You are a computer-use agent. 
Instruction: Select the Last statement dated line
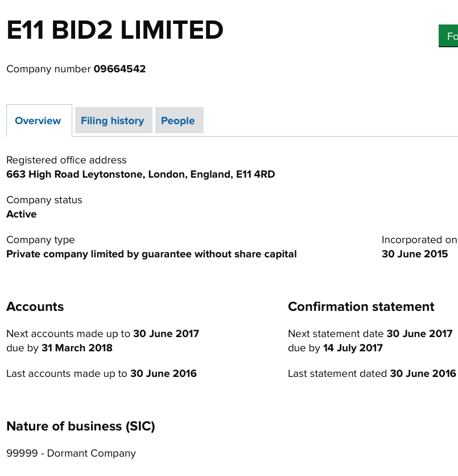pos(372,374)
